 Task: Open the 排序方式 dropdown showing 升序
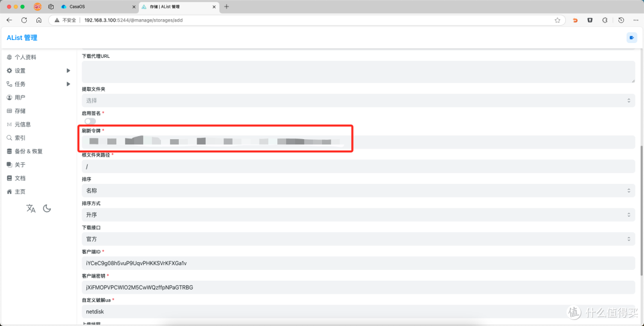tap(358, 214)
